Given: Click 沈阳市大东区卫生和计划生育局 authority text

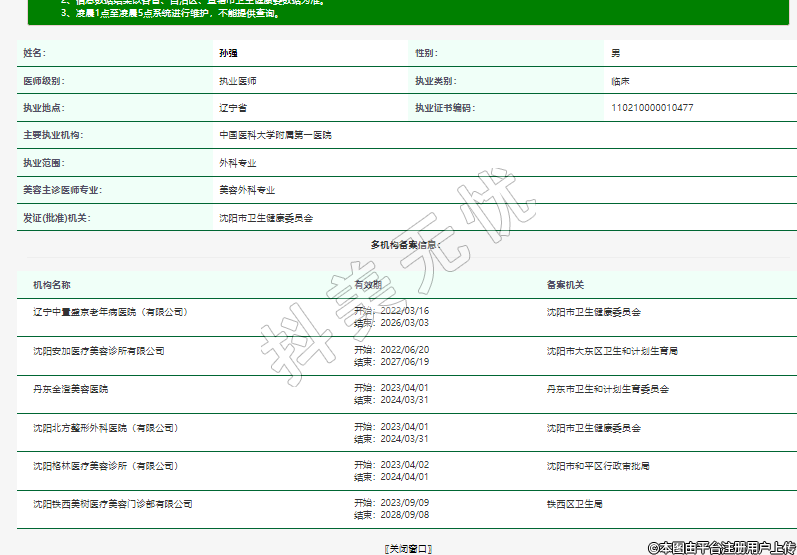Looking at the screenshot, I should tap(612, 351).
